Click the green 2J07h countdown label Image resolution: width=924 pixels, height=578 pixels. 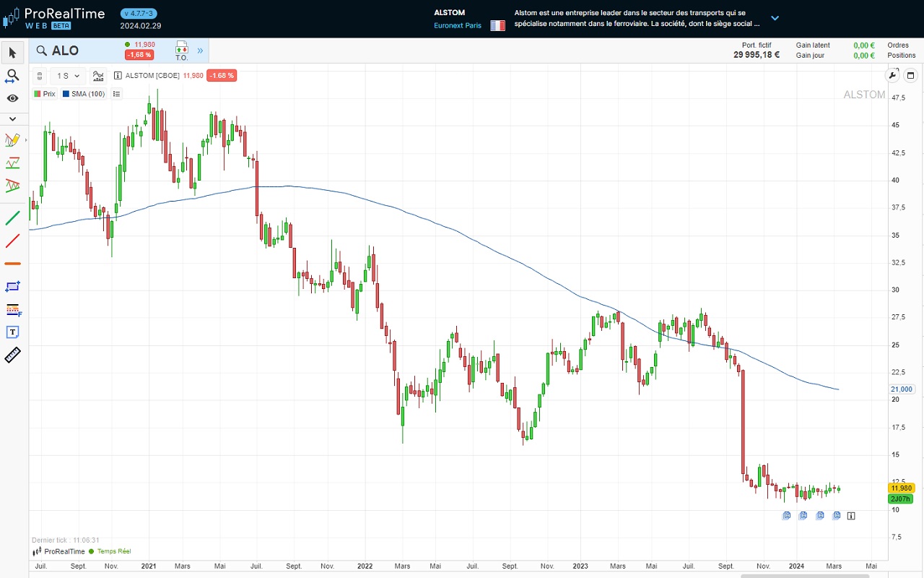(902, 499)
